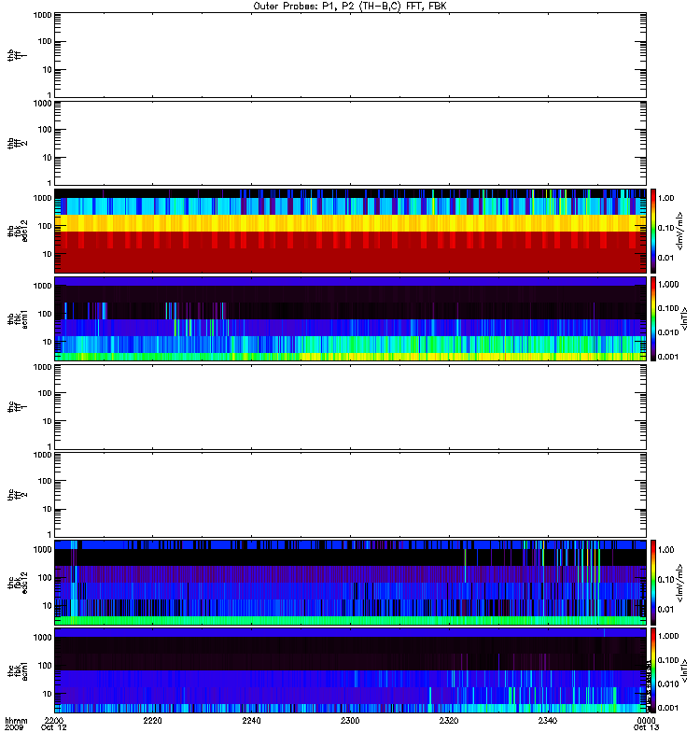
Task: Click the 0.10 tick on thc edc12 color bar
Action: click(x=665, y=579)
